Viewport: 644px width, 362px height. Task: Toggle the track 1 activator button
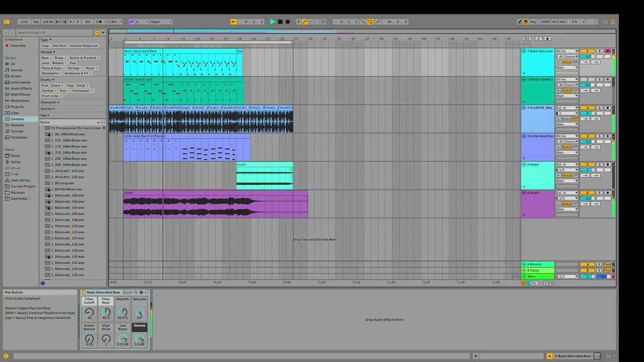[587, 51]
